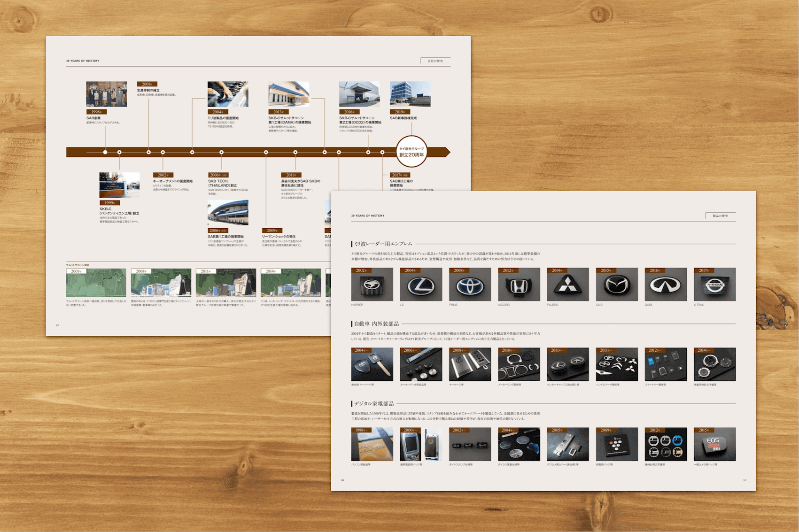The image size is (799, 532).
Task: Click the 2011 steering wheel marks photo
Action: click(617, 364)
